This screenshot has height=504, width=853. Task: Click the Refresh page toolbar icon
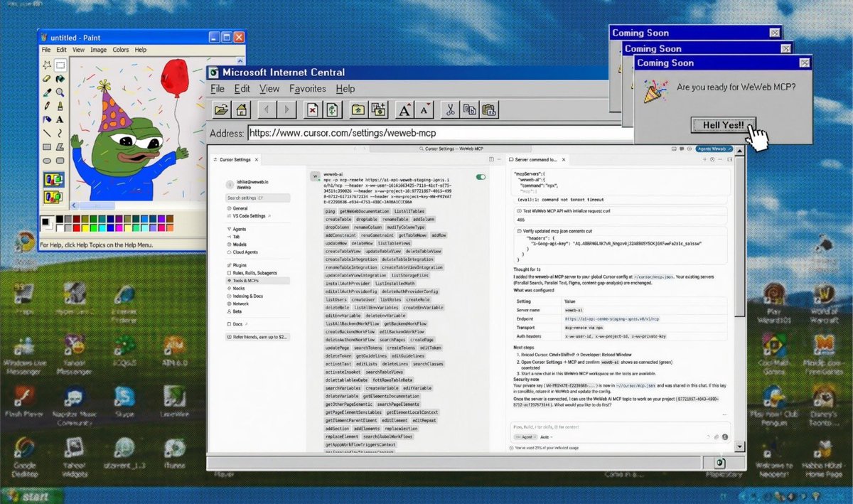332,109
